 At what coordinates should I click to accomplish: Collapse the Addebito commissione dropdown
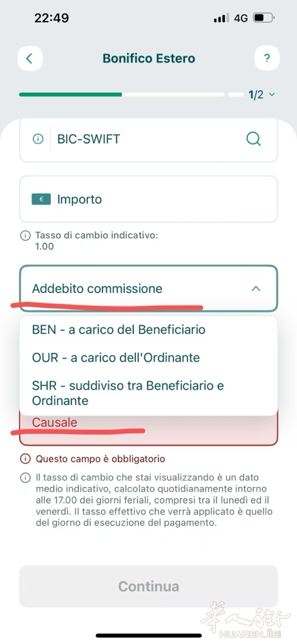148,289
